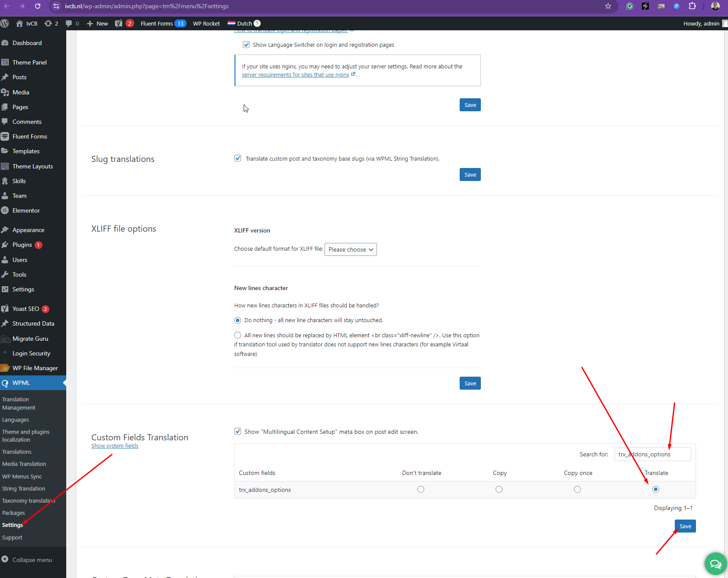Open the IvCB site name menu
Screen dimensions: 728x578
pos(27,23)
